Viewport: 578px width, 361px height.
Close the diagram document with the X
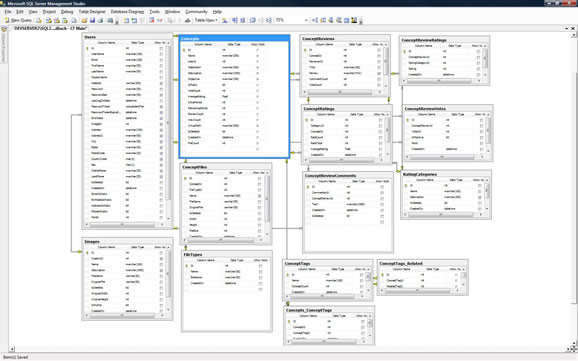point(573,28)
